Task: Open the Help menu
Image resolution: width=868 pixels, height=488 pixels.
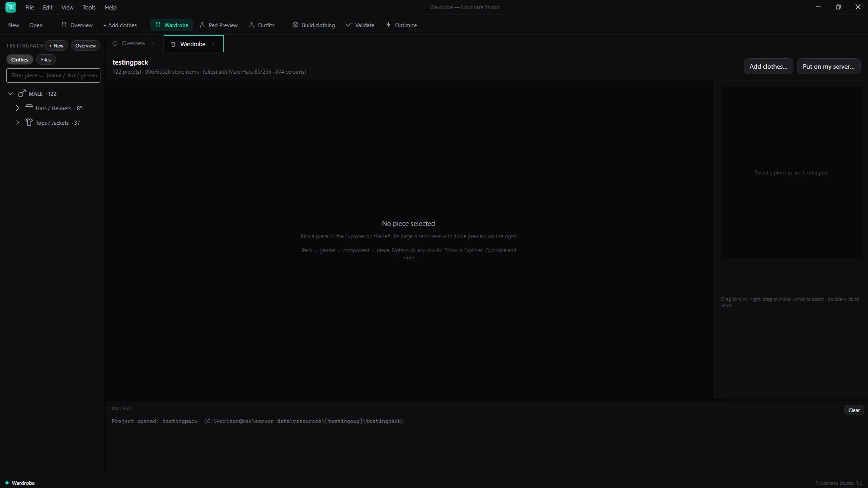Action: pos(111,7)
